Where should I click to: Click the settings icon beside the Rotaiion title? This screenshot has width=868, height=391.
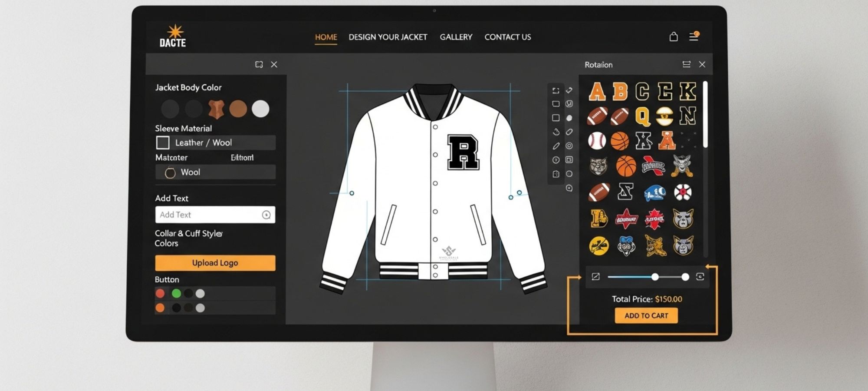[x=686, y=64]
